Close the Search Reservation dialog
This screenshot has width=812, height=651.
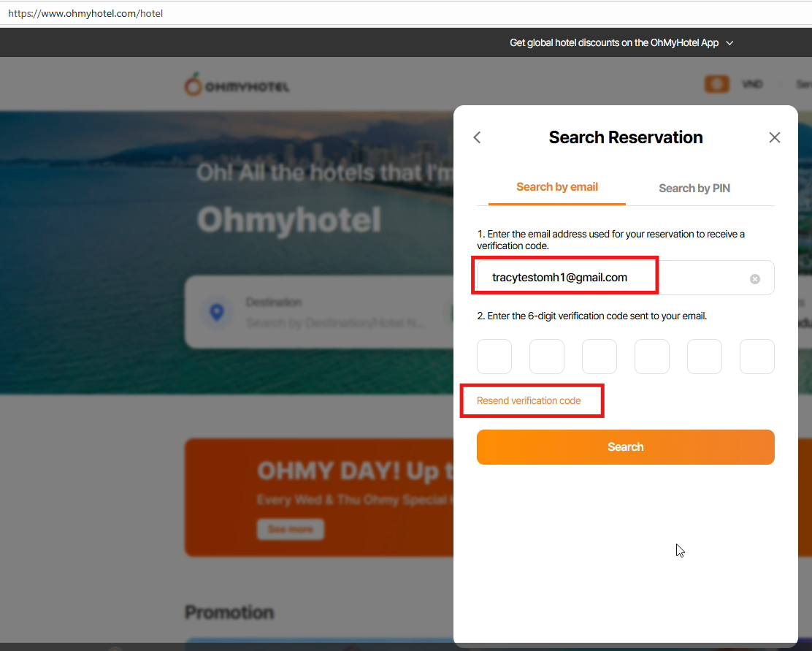click(x=775, y=137)
